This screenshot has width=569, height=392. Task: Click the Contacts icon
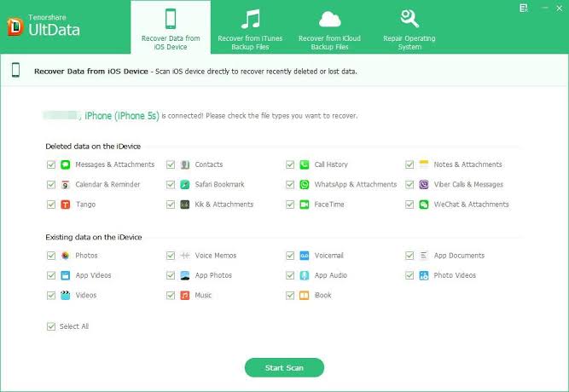185,164
